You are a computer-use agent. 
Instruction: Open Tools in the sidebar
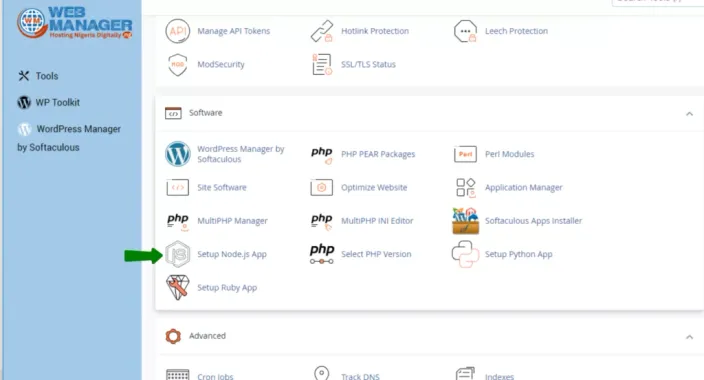pos(38,76)
